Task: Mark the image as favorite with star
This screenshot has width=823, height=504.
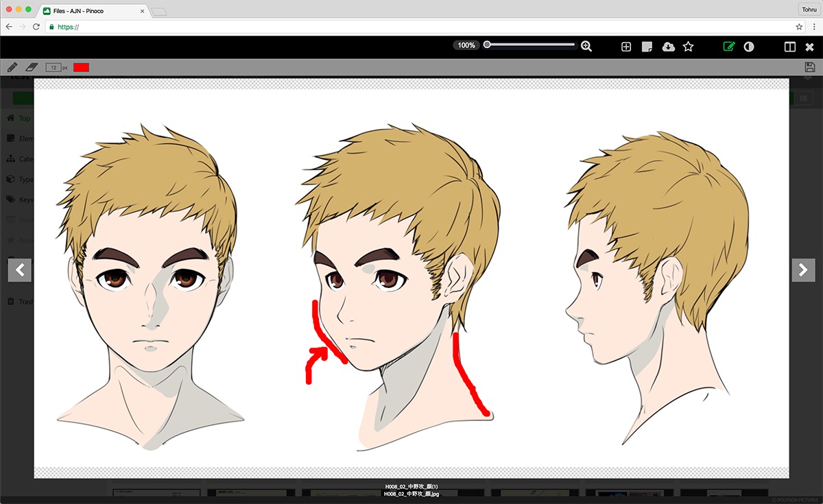Action: click(689, 47)
